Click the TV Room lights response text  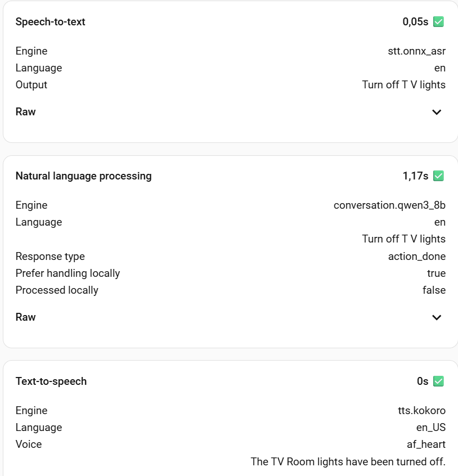[x=348, y=462]
